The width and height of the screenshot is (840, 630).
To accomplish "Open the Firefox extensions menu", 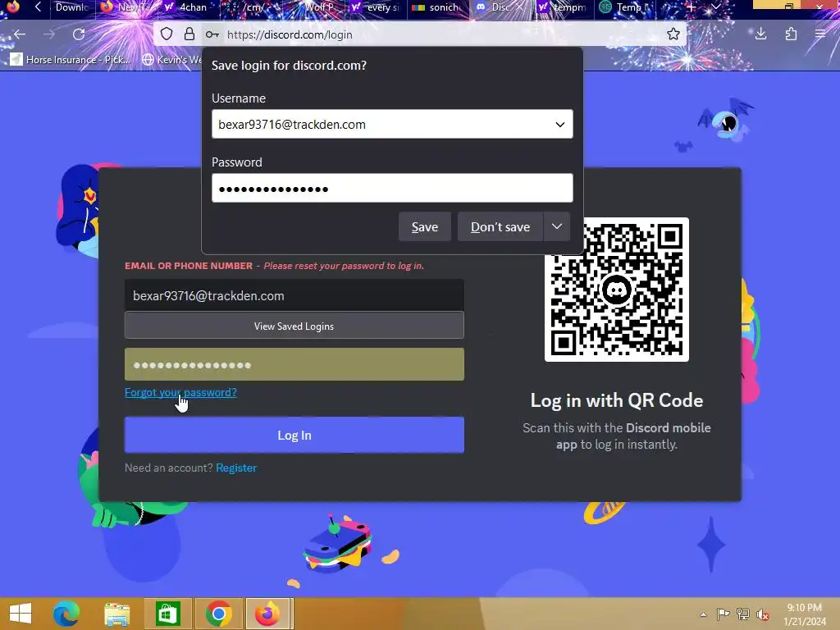I will tap(791, 34).
